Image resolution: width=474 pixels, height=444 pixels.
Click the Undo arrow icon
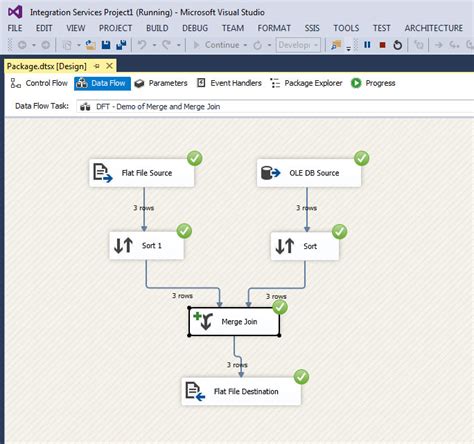point(142,45)
